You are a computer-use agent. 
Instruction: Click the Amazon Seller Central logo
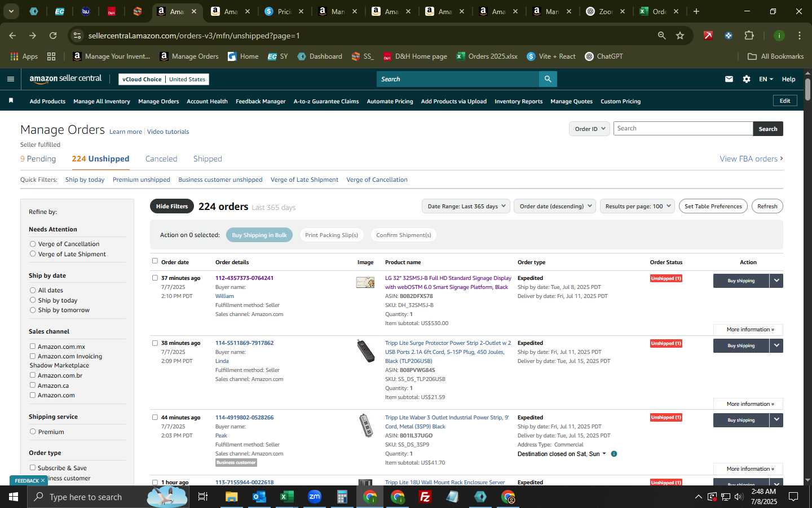(x=65, y=79)
